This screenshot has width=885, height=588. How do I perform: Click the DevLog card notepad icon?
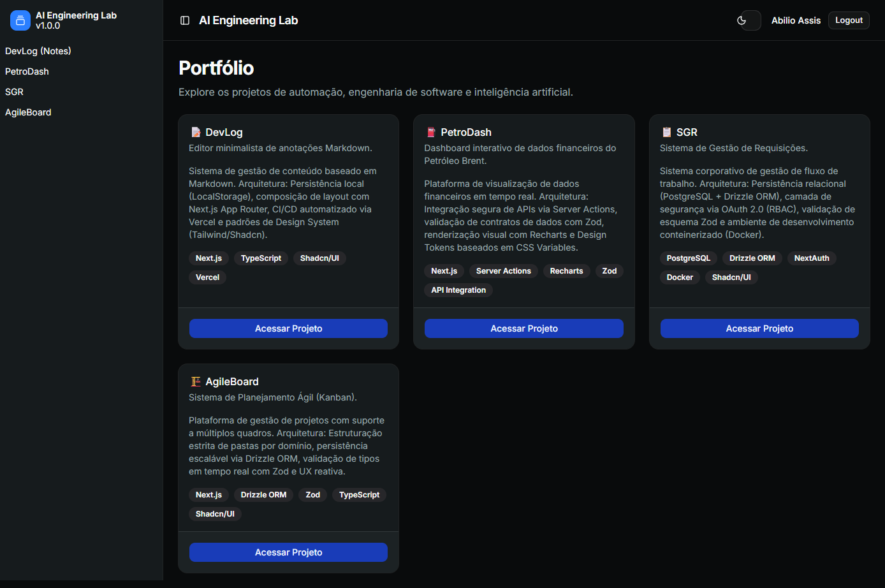196,132
